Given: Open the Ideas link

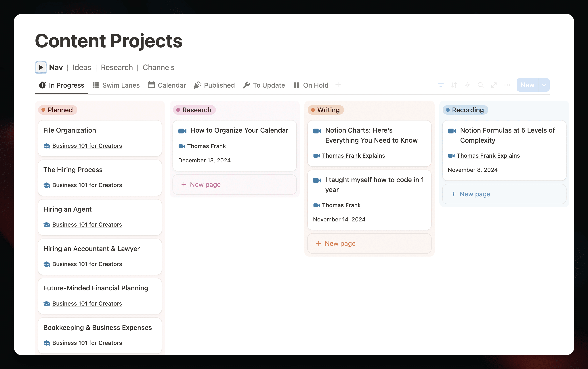Looking at the screenshot, I should (x=82, y=67).
